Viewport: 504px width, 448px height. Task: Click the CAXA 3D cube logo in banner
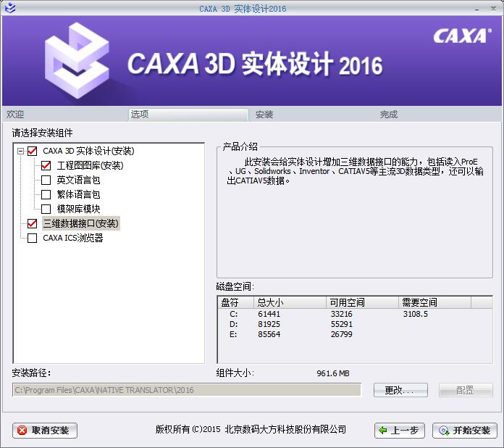(x=77, y=60)
